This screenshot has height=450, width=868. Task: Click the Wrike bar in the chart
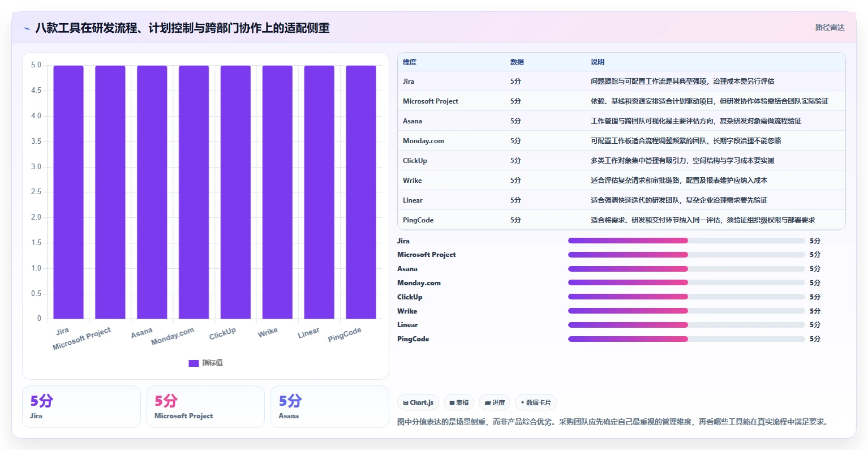tap(278, 192)
